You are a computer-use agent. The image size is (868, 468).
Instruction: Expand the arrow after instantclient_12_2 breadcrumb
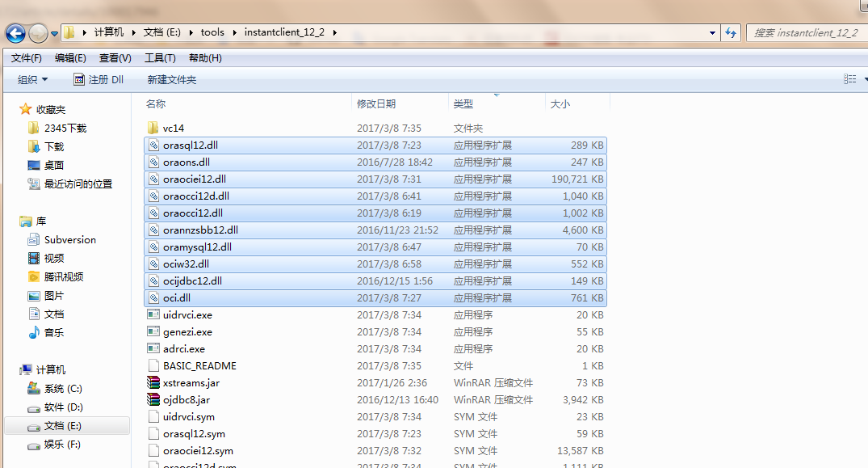[x=335, y=32]
